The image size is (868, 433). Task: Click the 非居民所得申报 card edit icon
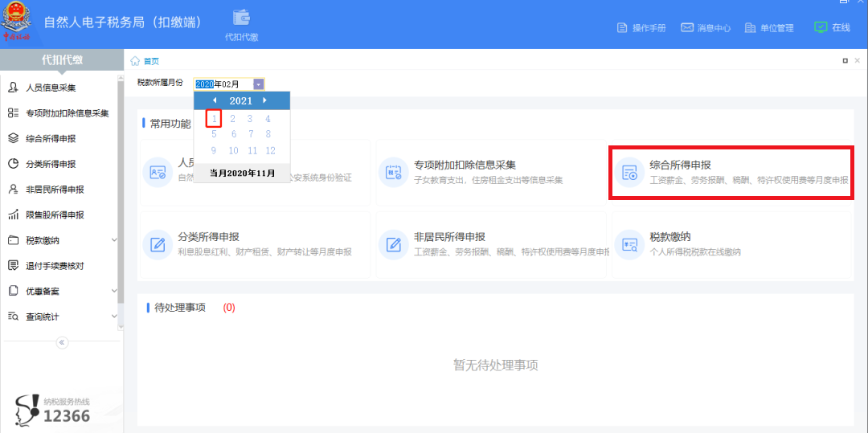[394, 244]
